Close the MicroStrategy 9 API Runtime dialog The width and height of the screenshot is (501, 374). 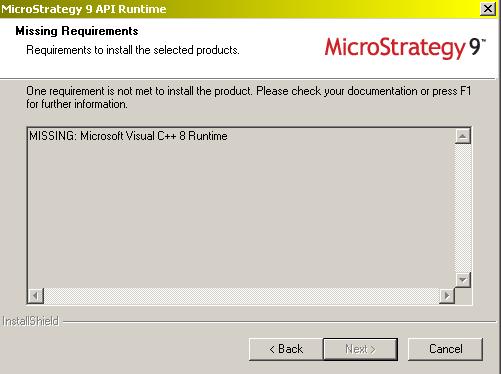[x=487, y=9]
